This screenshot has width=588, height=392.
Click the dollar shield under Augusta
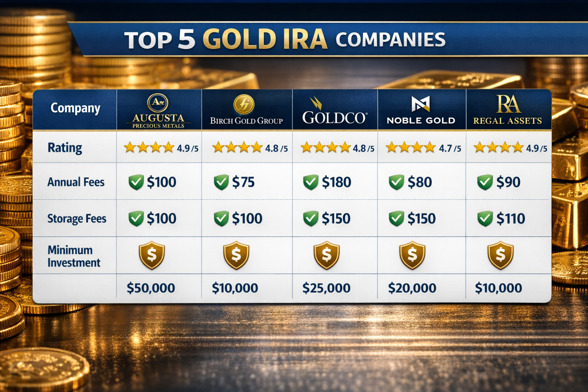(152, 255)
